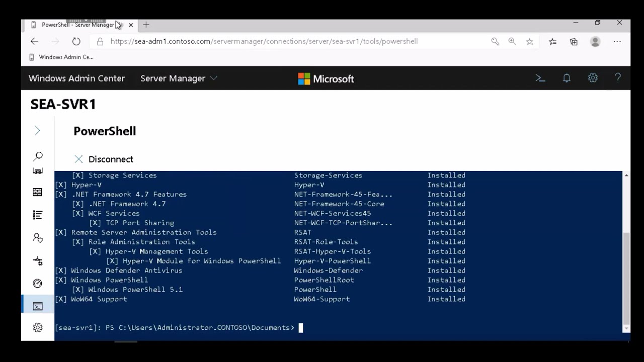Viewport: 644px width, 362px height.
Task: Click the PowerShell page heading
Action: (x=105, y=131)
